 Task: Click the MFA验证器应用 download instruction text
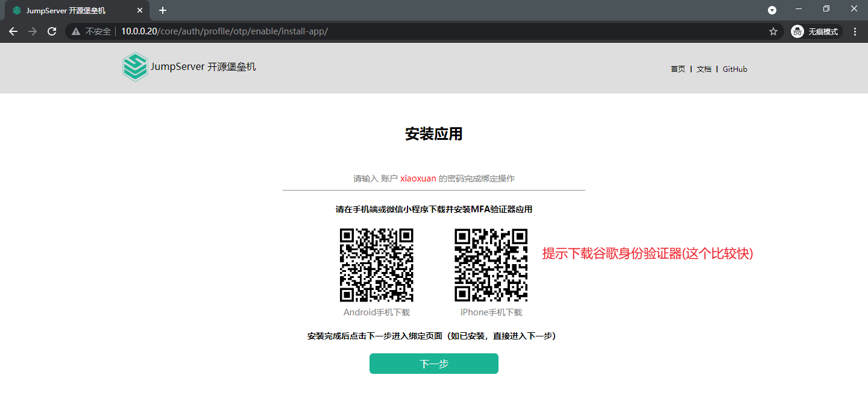coord(434,209)
